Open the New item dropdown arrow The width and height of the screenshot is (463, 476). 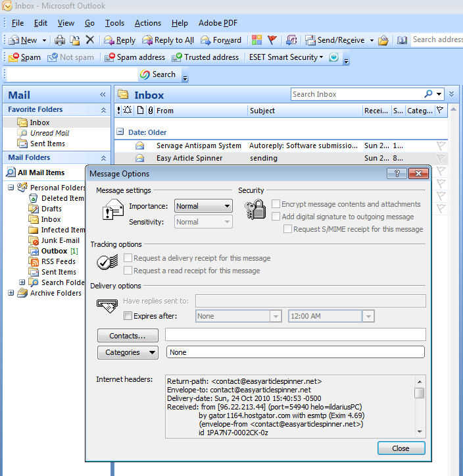(x=44, y=40)
